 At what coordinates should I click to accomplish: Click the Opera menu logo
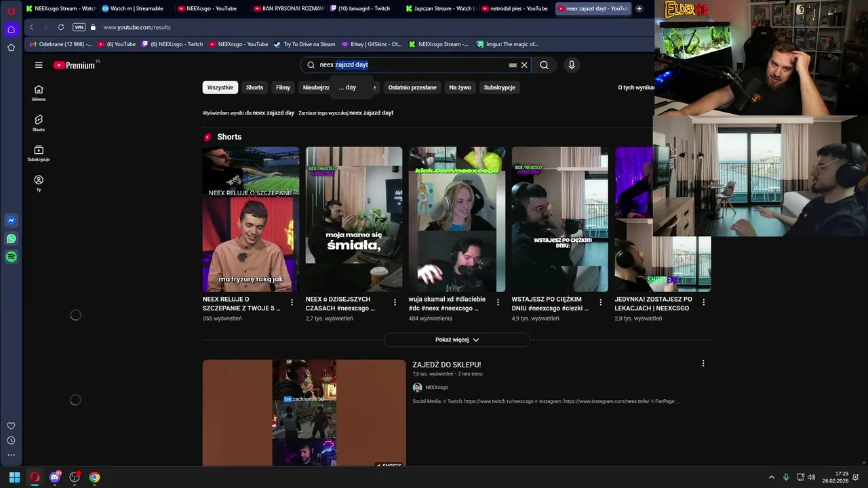(11, 11)
